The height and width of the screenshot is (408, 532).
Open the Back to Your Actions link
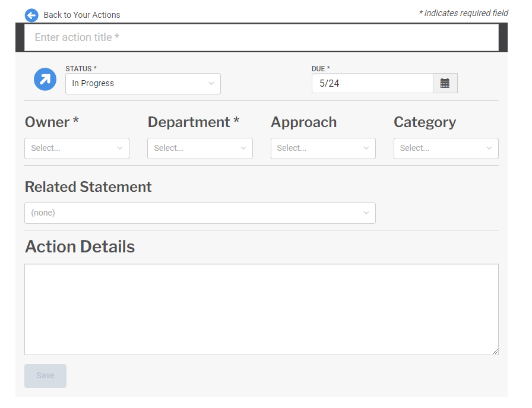(81, 15)
